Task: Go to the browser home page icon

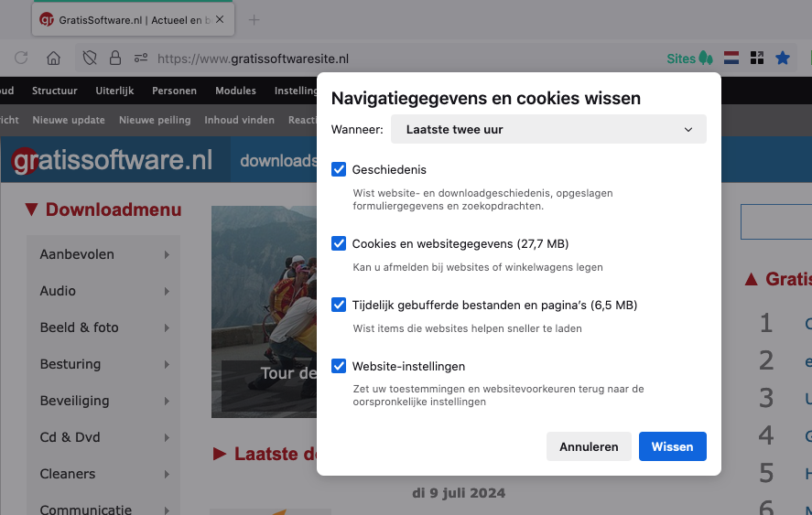Action: click(54, 59)
